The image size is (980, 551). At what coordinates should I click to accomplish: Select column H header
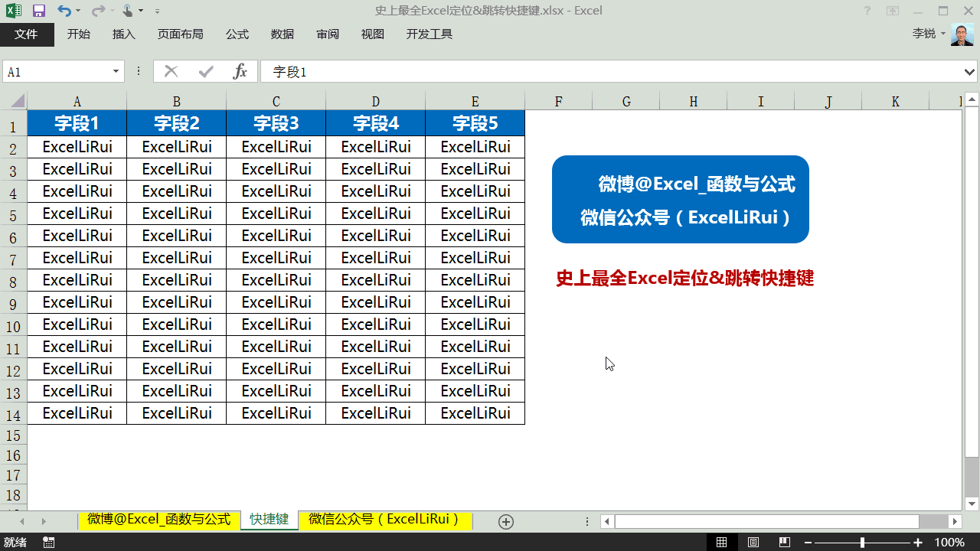pos(694,102)
